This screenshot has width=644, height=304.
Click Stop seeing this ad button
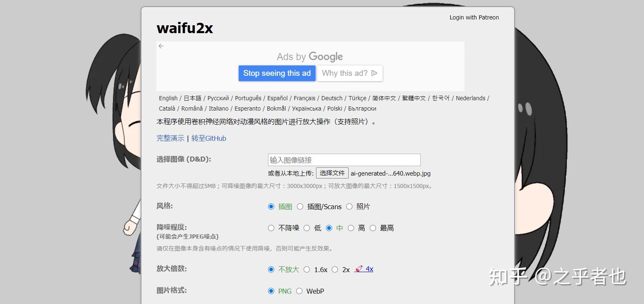277,73
